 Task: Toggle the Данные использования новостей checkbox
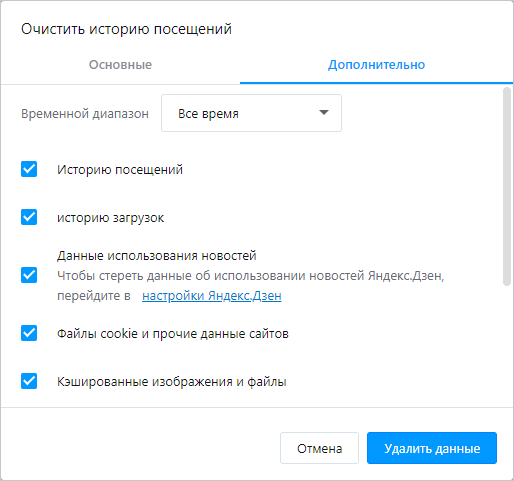(x=29, y=275)
